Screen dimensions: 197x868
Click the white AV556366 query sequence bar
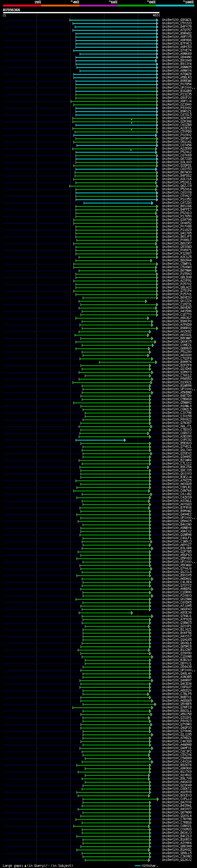pos(81,13)
